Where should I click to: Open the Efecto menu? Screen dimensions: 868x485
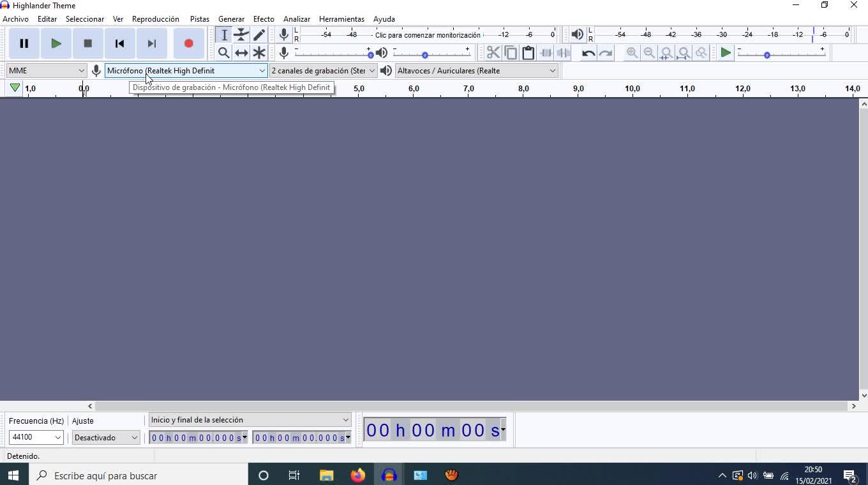coord(264,19)
